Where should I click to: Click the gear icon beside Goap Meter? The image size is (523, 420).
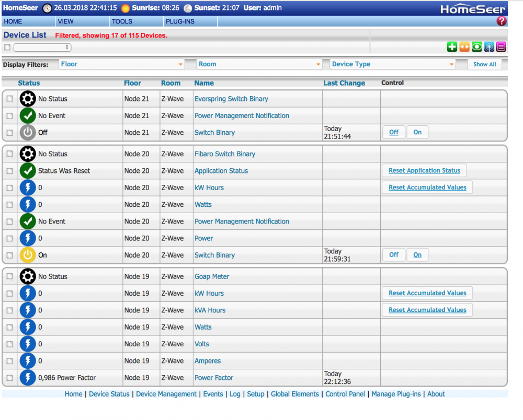click(x=28, y=276)
